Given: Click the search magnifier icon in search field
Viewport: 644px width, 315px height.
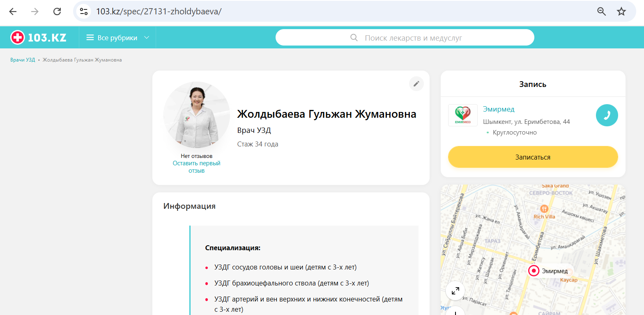Looking at the screenshot, I should (354, 38).
